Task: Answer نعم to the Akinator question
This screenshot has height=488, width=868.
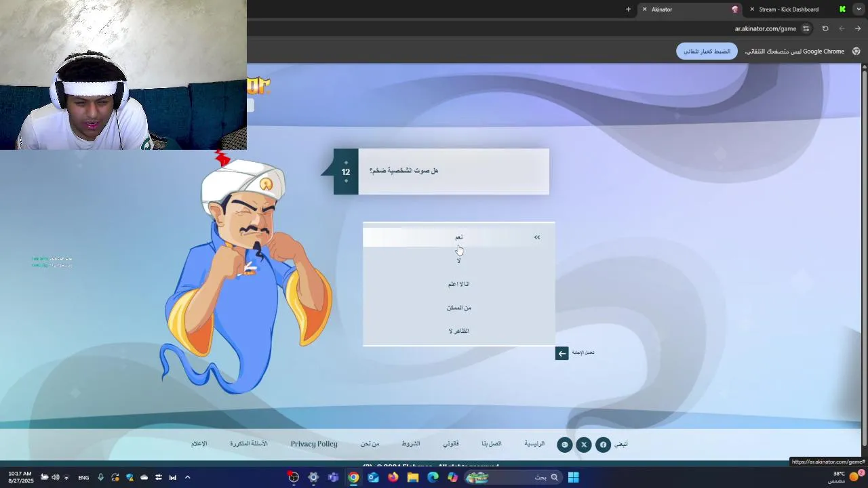Action: [459, 237]
